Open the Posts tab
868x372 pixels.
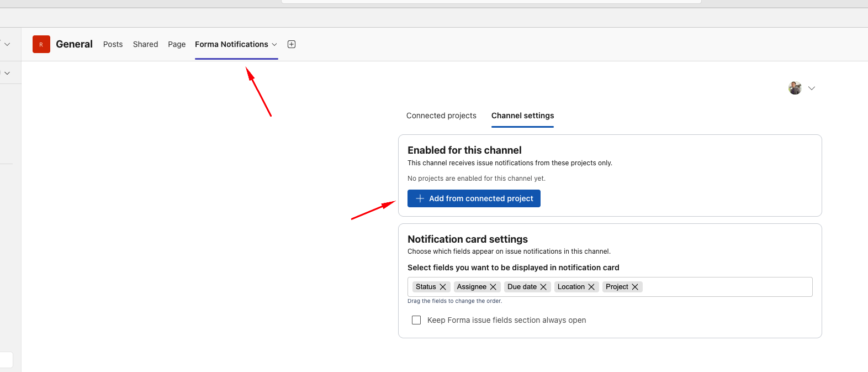click(113, 44)
